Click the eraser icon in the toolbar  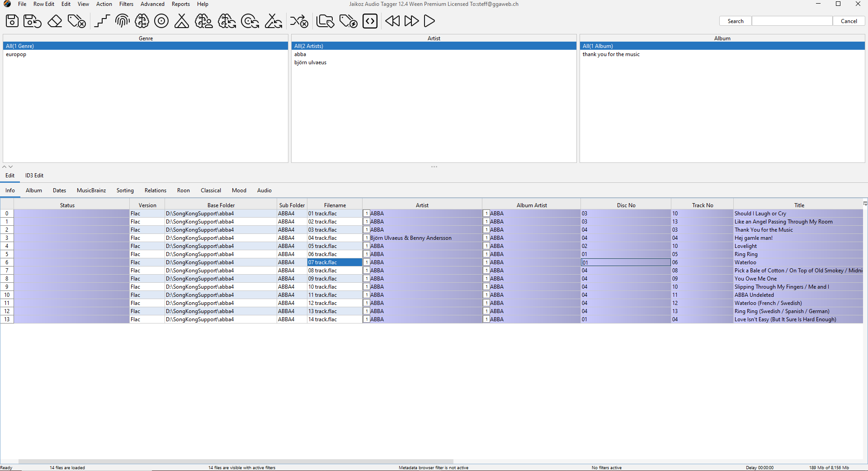(55, 21)
